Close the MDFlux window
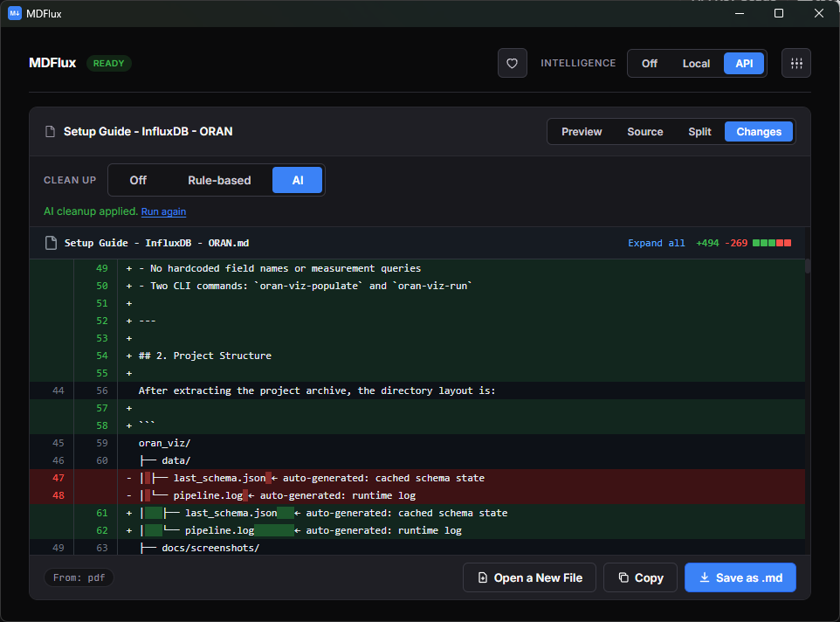 tap(818, 13)
